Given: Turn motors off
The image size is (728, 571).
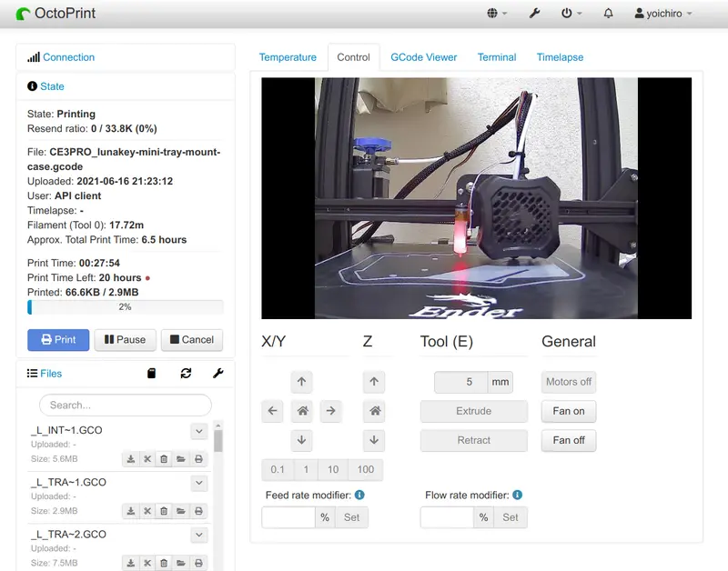Looking at the screenshot, I should 568,382.
